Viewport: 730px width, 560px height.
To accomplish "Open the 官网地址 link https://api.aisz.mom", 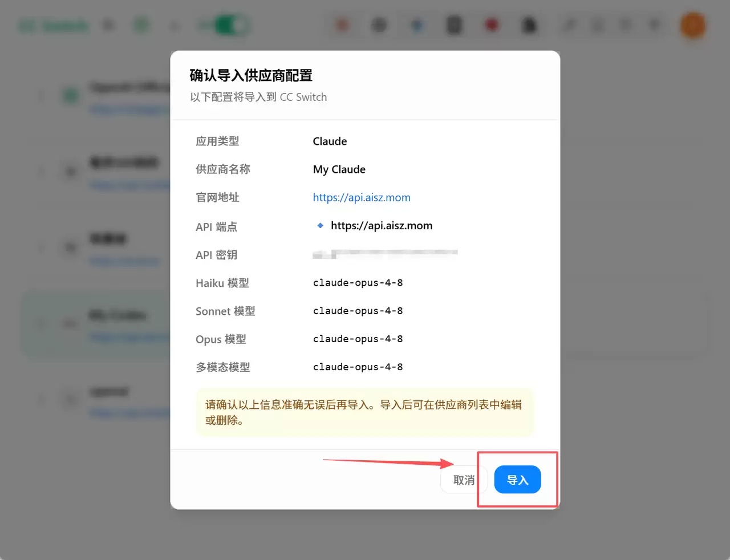I will (x=362, y=197).
